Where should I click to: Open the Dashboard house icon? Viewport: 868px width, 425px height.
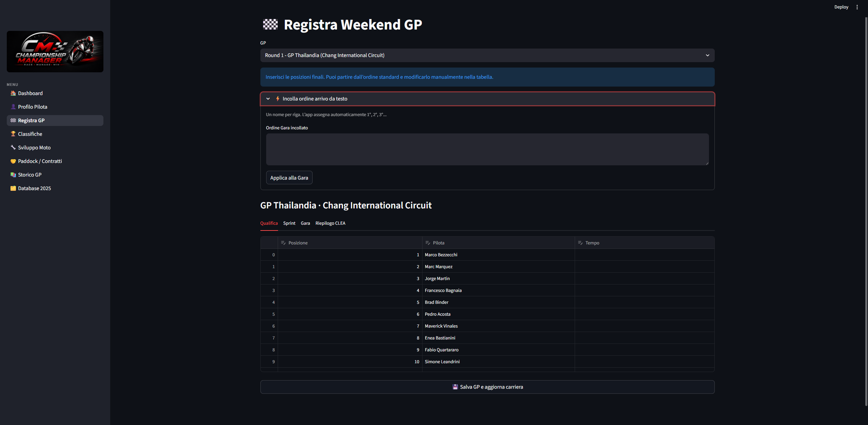point(13,93)
